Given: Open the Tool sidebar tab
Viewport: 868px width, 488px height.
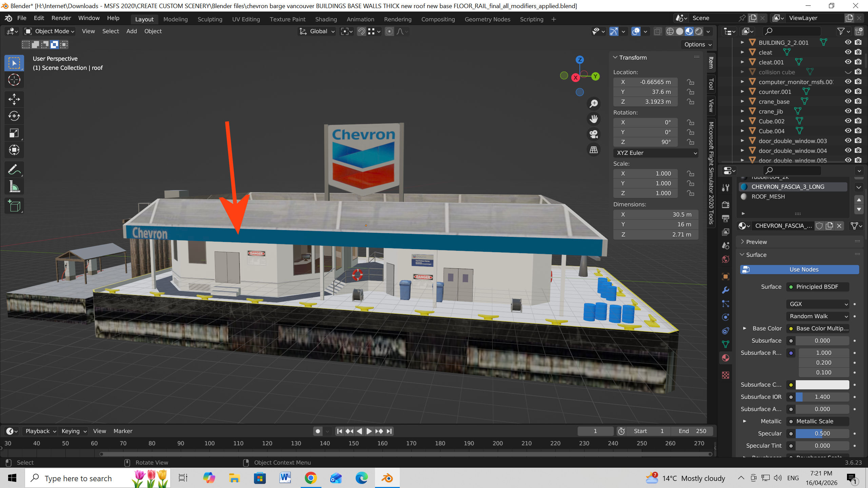Looking at the screenshot, I should pos(711,84).
